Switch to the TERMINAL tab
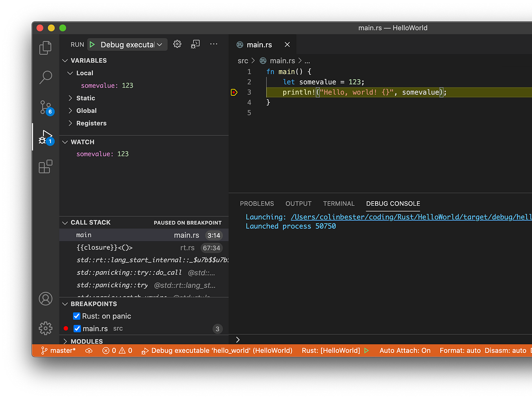This screenshot has width=532, height=399. 339,203
